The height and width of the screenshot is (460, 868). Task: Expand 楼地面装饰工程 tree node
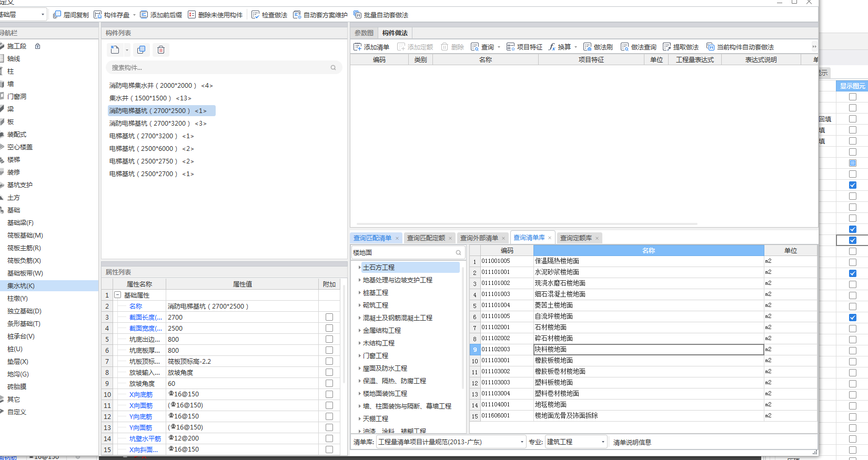[359, 394]
